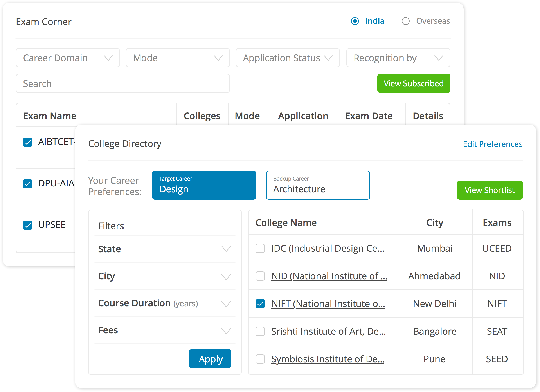Switch to Backup Career Architecture tab
Image resolution: width=540 pixels, height=392 pixels.
tap(318, 185)
